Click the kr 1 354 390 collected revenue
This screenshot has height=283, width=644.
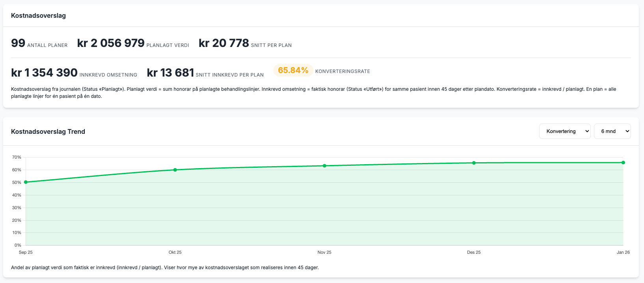[44, 73]
